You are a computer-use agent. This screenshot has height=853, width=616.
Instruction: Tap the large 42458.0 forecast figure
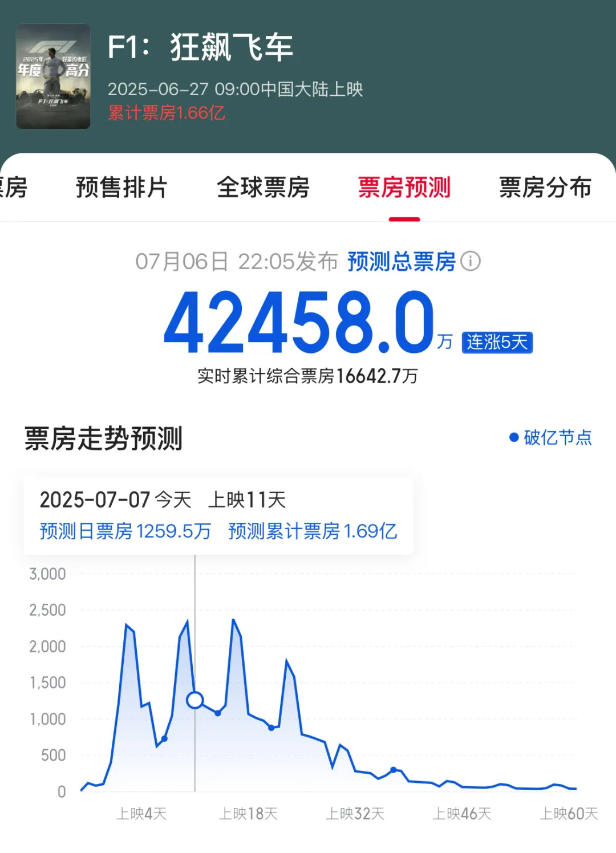click(x=299, y=324)
